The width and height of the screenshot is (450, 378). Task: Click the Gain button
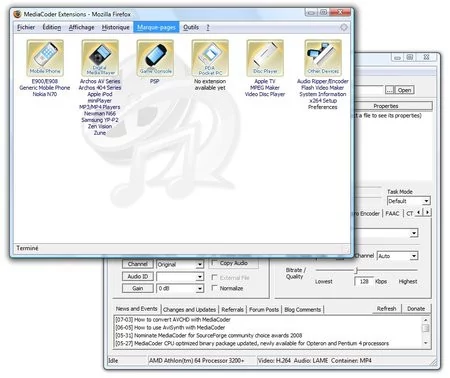click(x=138, y=288)
